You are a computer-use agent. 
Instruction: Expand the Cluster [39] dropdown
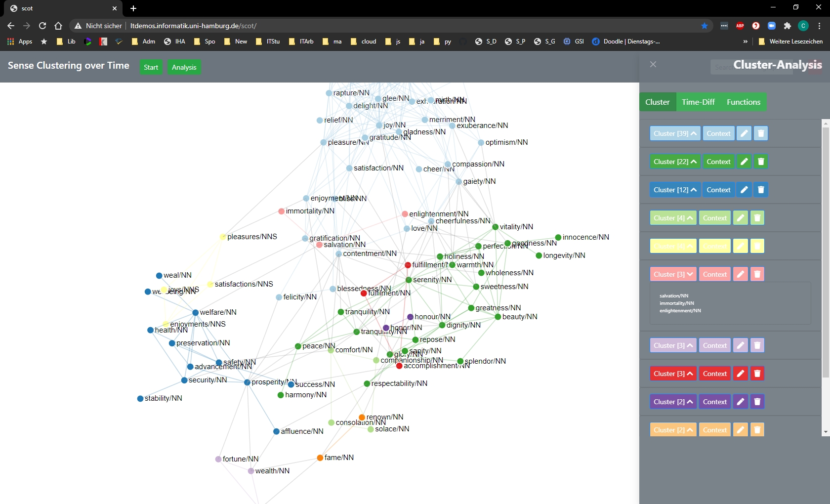coord(675,133)
